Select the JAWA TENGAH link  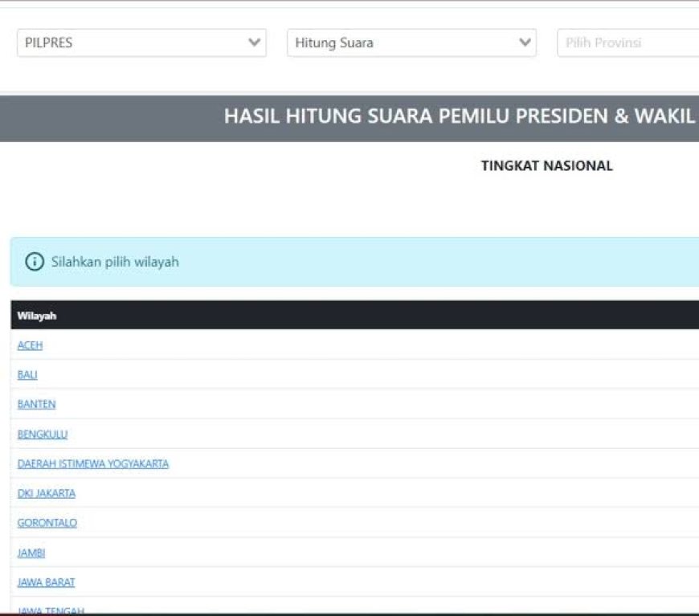point(51,610)
